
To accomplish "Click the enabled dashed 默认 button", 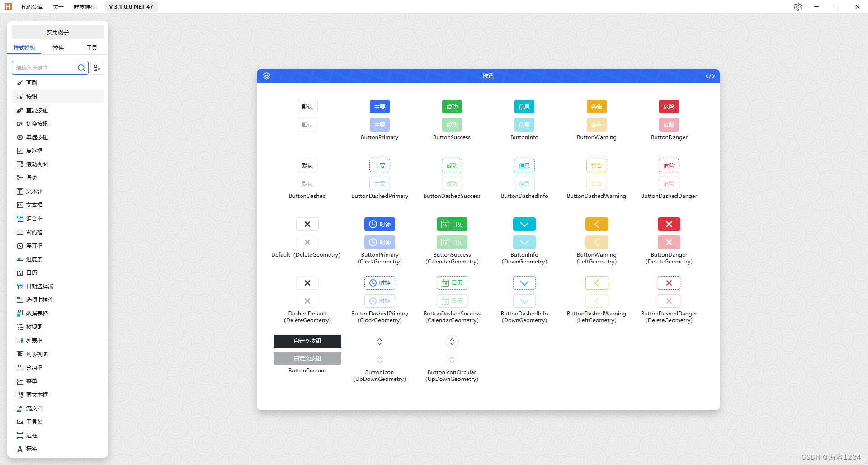I will [x=307, y=165].
